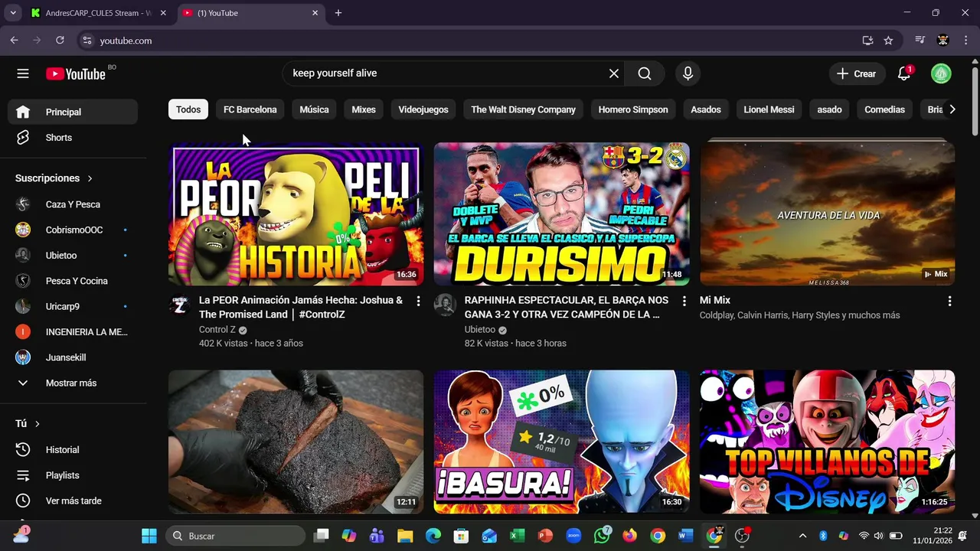Show hidden system tray icons
The image size is (980, 551).
coord(802,536)
